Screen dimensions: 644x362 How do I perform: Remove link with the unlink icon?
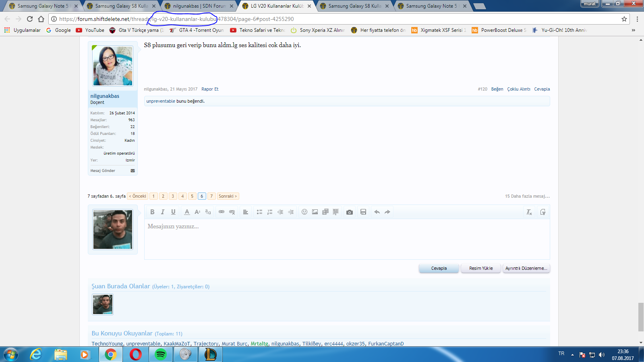pos(232,212)
